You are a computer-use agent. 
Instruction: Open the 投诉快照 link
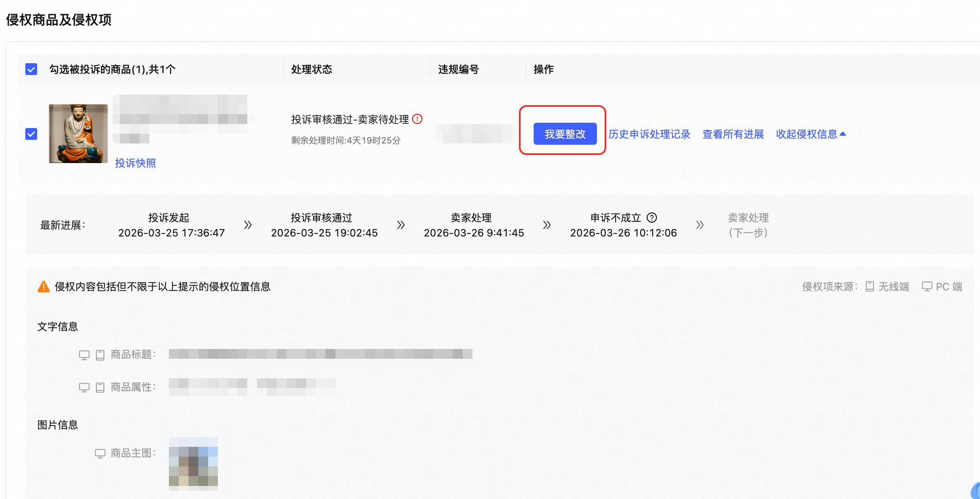click(x=135, y=163)
